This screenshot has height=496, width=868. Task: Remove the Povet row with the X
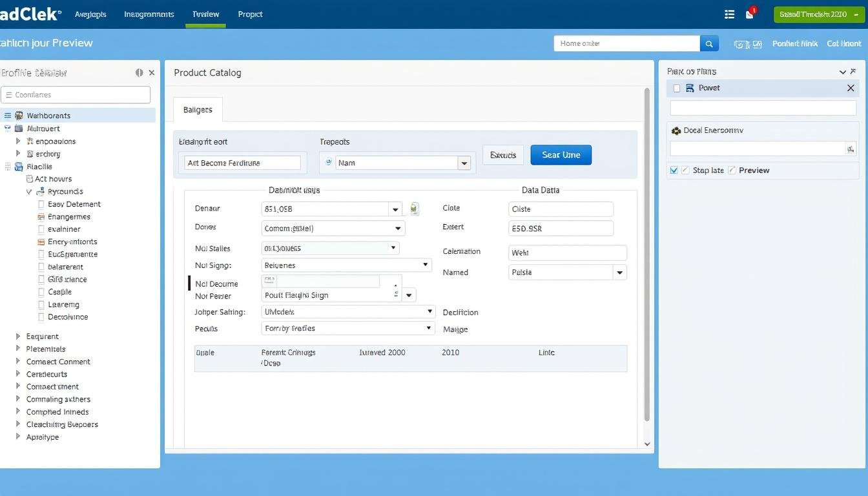851,88
